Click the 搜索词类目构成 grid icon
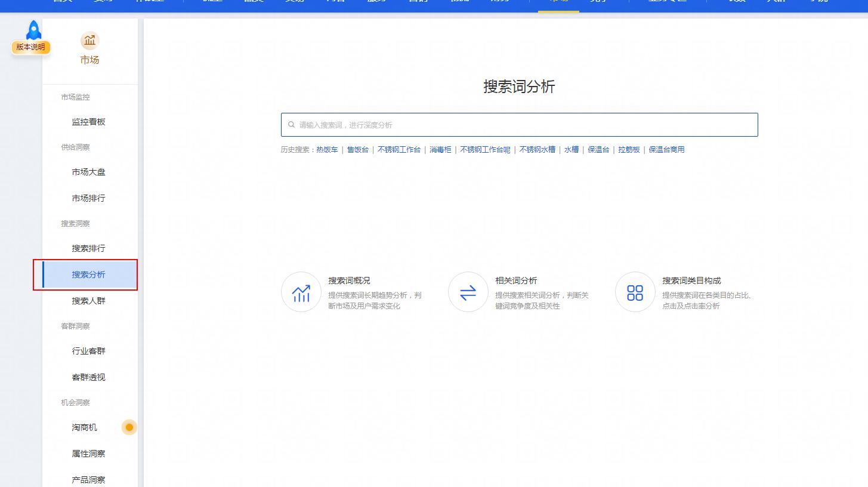This screenshot has height=487, width=868. [635, 292]
